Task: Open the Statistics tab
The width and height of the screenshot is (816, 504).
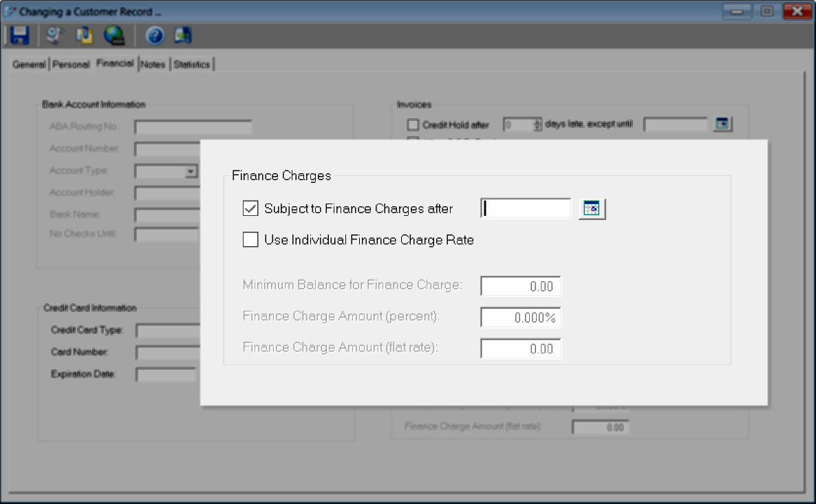Action: 192,65
